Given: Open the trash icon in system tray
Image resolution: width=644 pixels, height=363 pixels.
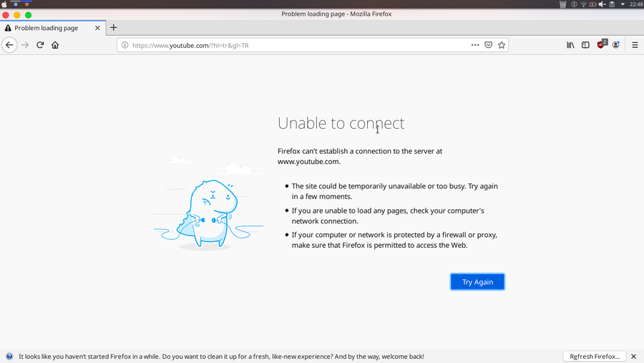Looking at the screenshot, I should pyautogui.click(x=562, y=4).
